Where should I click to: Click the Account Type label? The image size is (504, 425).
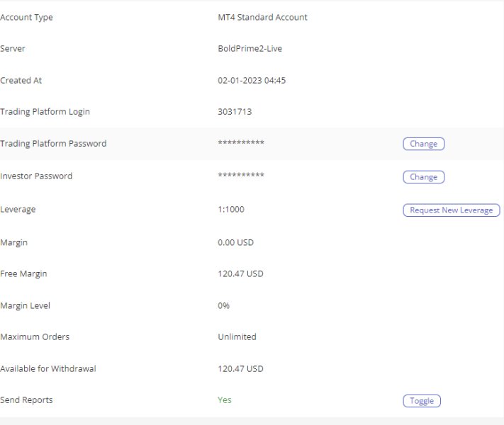click(x=26, y=18)
